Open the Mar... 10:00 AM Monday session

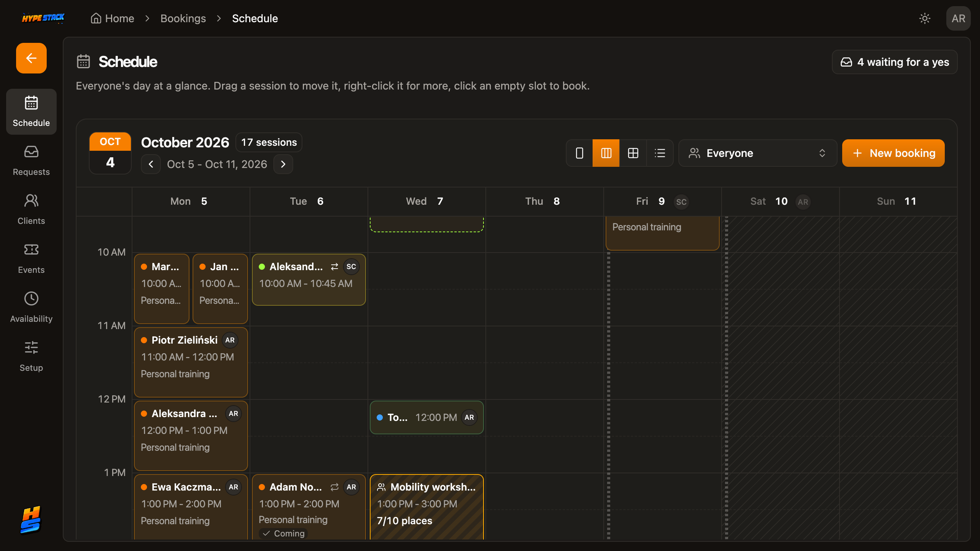point(162,289)
